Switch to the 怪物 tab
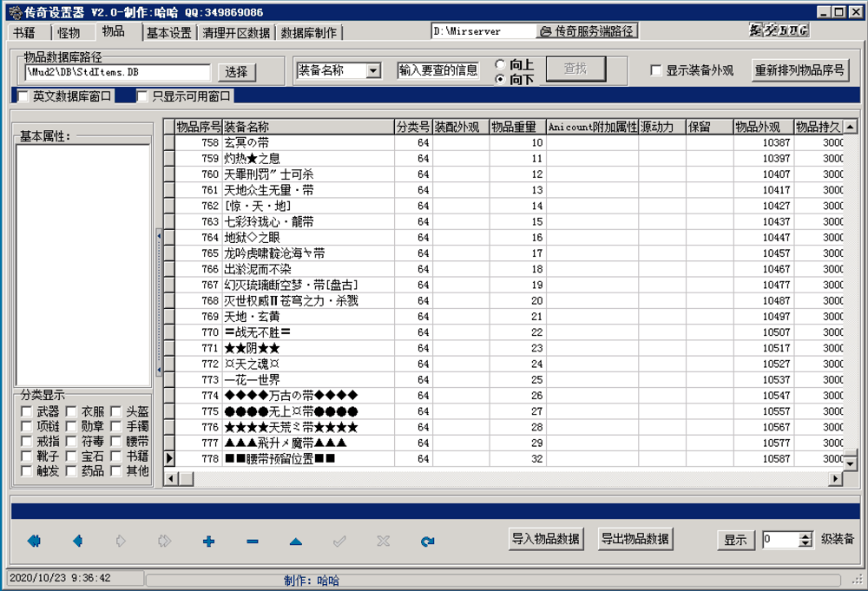 pos(69,32)
